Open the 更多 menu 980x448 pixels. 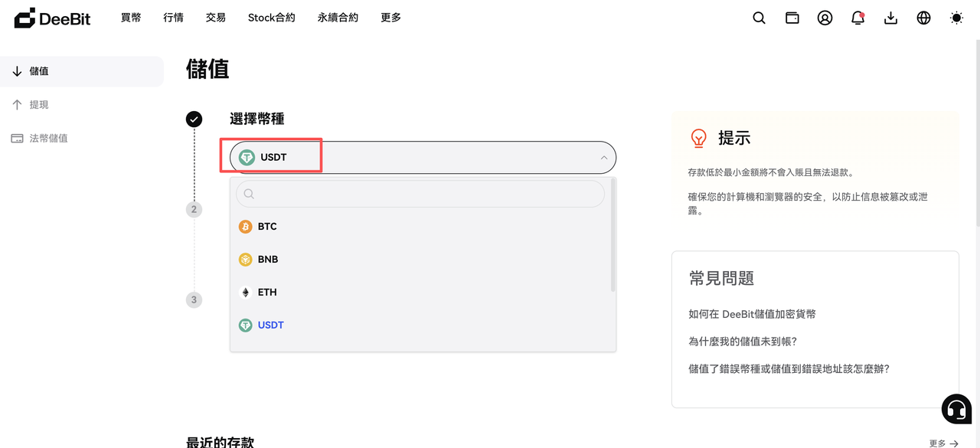tap(390, 18)
